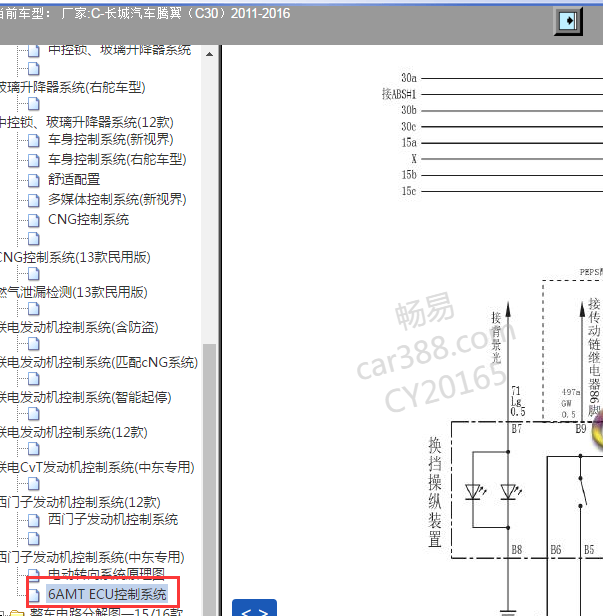Click document icon beside 6AMT ECU控制系统

(34, 595)
